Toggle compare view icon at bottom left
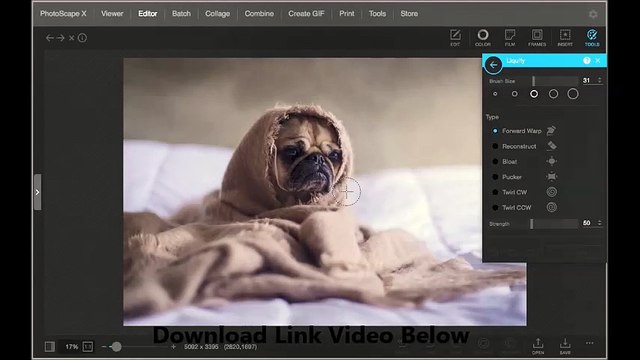The image size is (640, 360). (x=50, y=347)
